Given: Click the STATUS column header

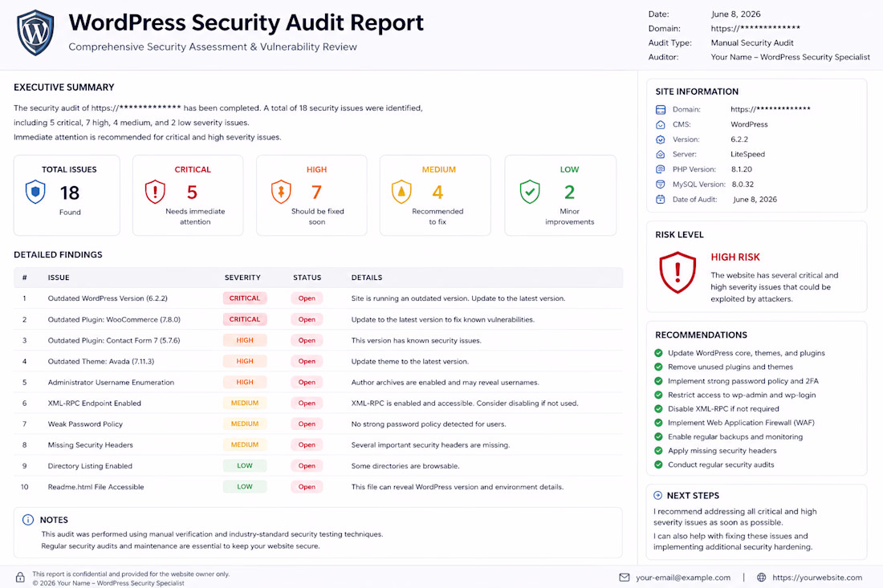Looking at the screenshot, I should [x=307, y=278].
